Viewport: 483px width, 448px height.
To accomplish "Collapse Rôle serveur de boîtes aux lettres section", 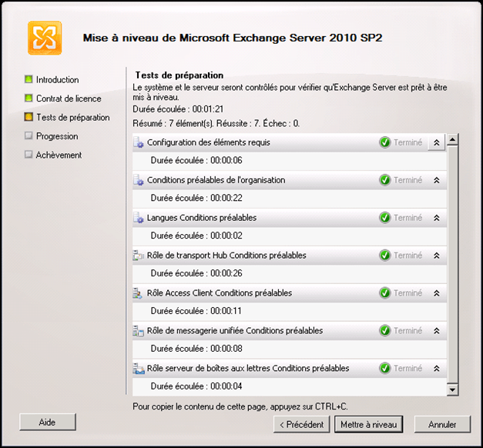I will [x=436, y=369].
